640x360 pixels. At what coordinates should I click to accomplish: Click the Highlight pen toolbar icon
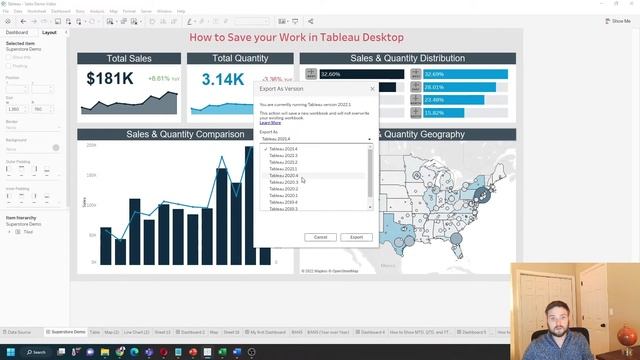click(x=189, y=21)
